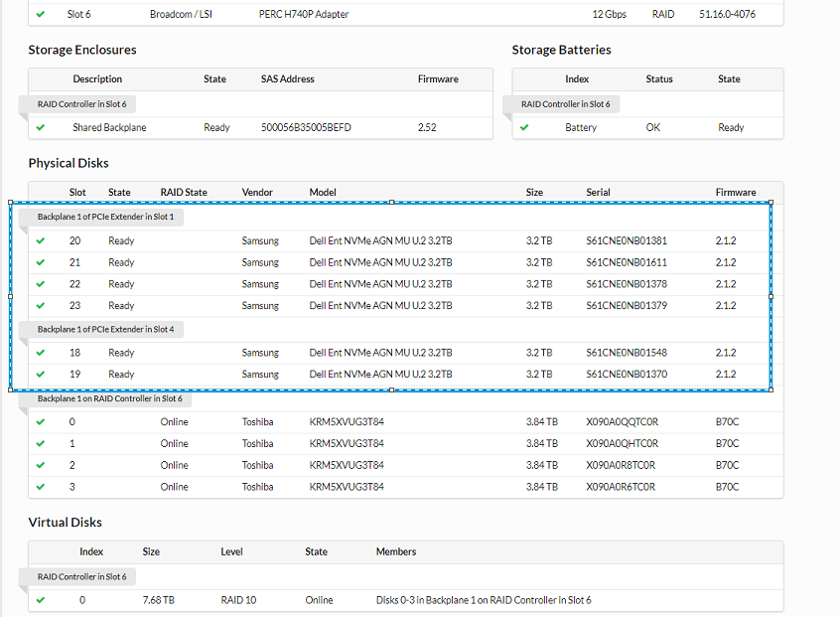Open firmware link B70C for disk slot 0
This screenshot has width=840, height=617.
pos(725,421)
